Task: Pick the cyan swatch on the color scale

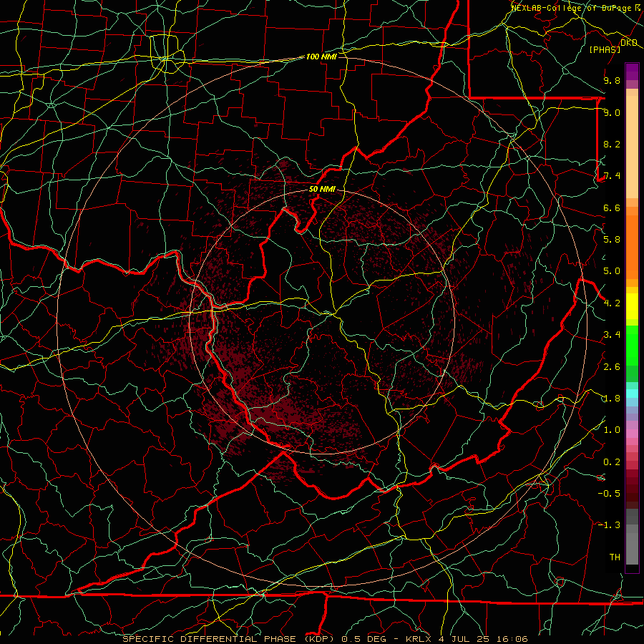Action: tap(632, 393)
